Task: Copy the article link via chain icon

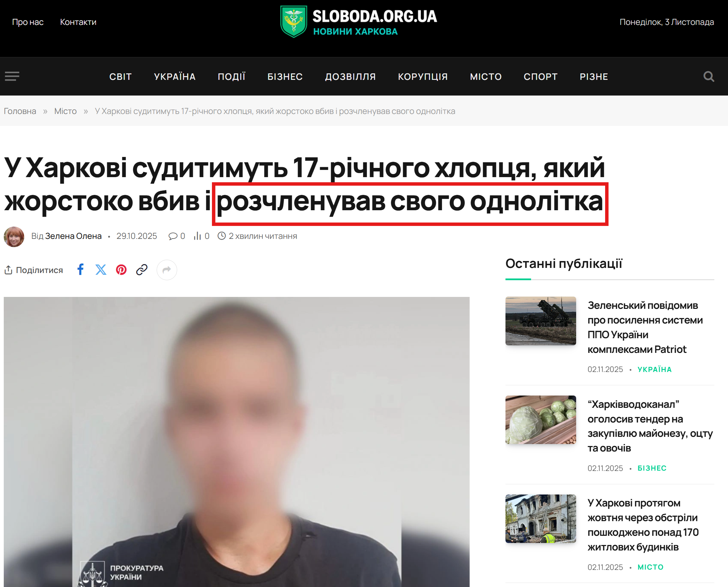Action: click(142, 270)
